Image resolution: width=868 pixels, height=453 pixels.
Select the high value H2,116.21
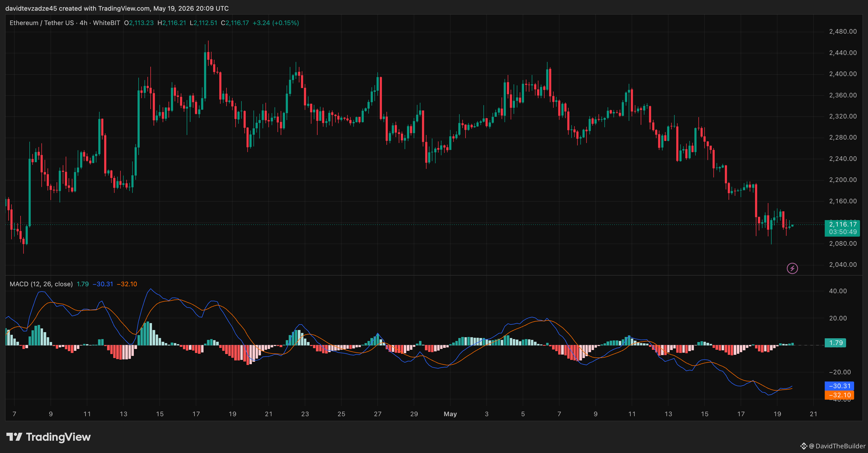pos(172,23)
